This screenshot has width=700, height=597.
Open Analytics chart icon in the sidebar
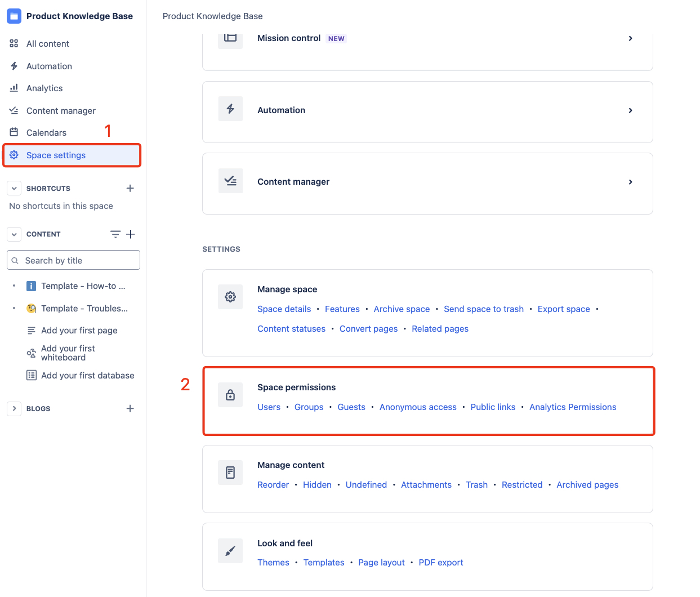pos(14,88)
